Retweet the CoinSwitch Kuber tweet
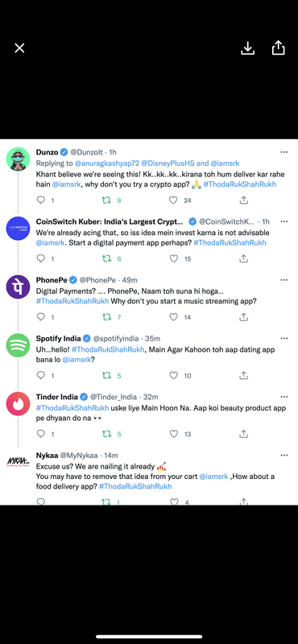This screenshot has width=298, height=644. 106,258
